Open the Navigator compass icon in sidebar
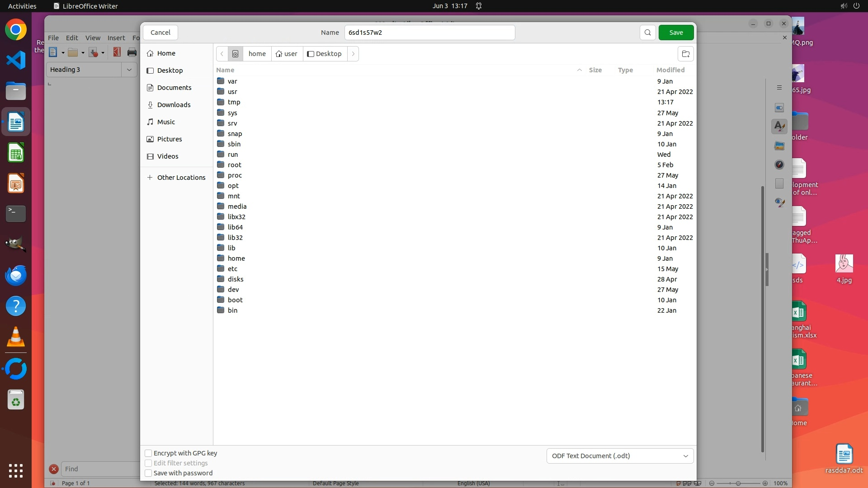The height and width of the screenshot is (488, 868). coord(779,164)
